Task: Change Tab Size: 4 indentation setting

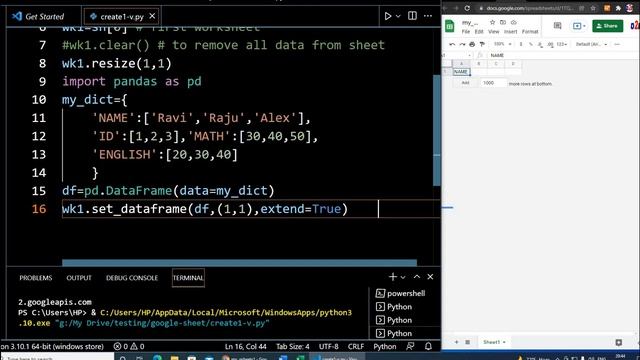Action: [x=293, y=346]
